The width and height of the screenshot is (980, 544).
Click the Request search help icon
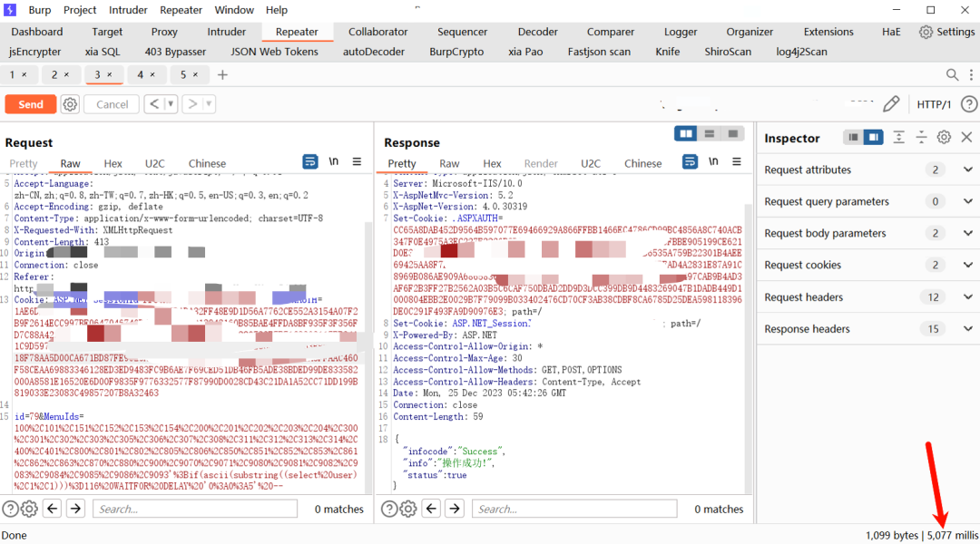click(x=10, y=509)
